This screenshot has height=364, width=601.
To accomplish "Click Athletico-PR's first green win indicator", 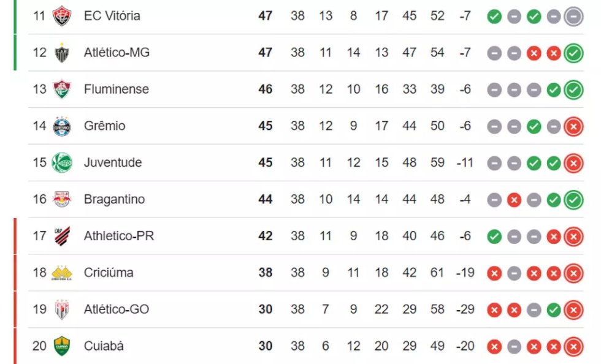I will (x=494, y=237).
